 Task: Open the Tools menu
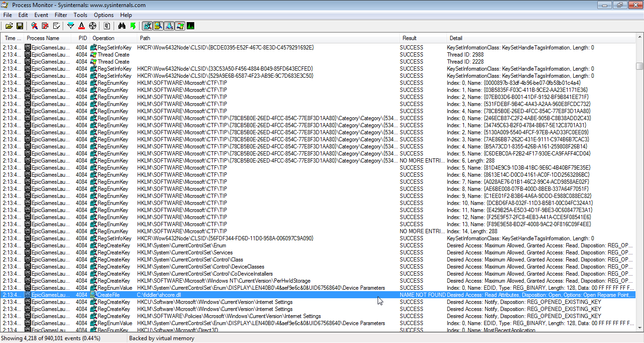click(80, 15)
